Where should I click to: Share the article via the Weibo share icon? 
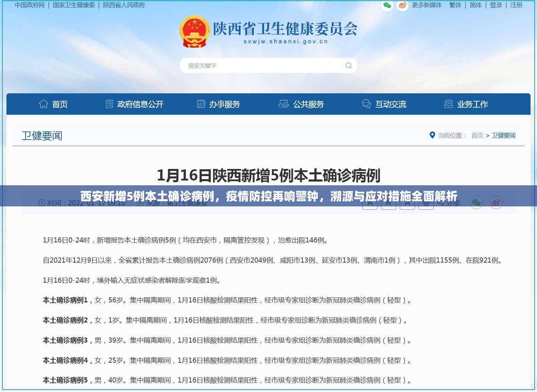coord(496,203)
